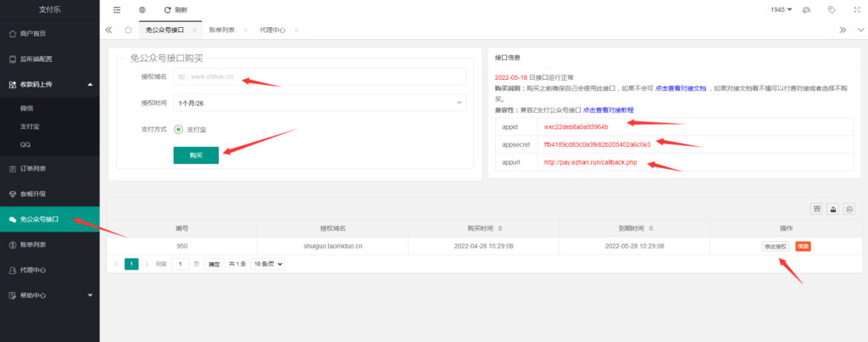
Task: Click the table export icon
Action: tap(833, 209)
